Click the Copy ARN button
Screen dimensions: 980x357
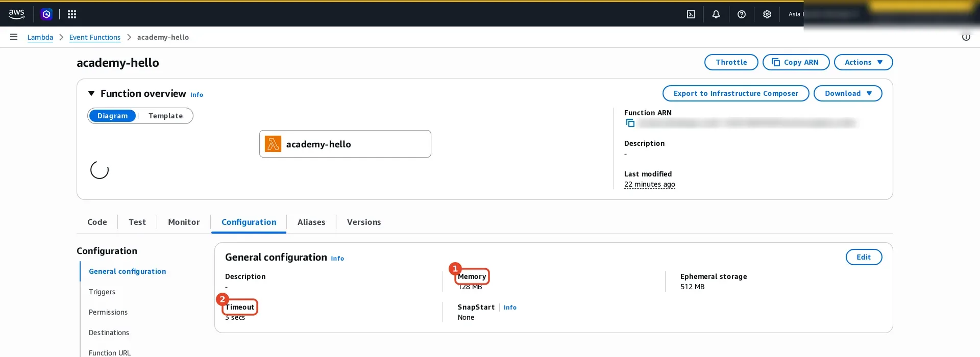(796, 62)
